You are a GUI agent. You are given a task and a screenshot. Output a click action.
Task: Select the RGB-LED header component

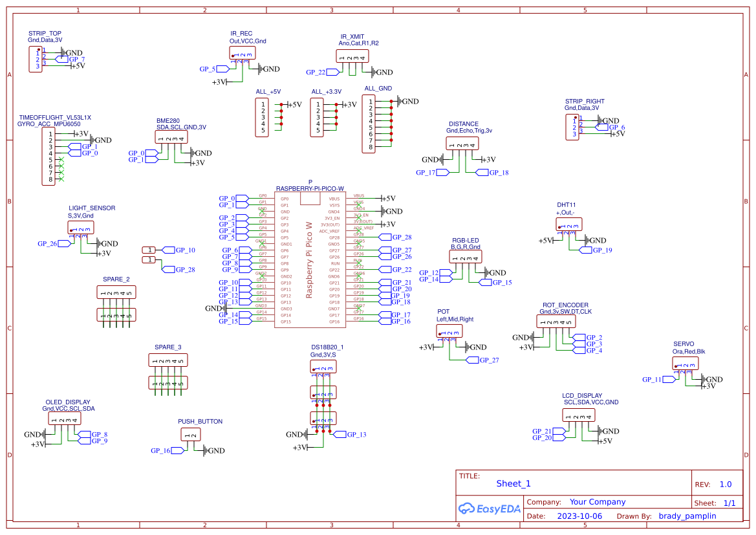click(464, 256)
